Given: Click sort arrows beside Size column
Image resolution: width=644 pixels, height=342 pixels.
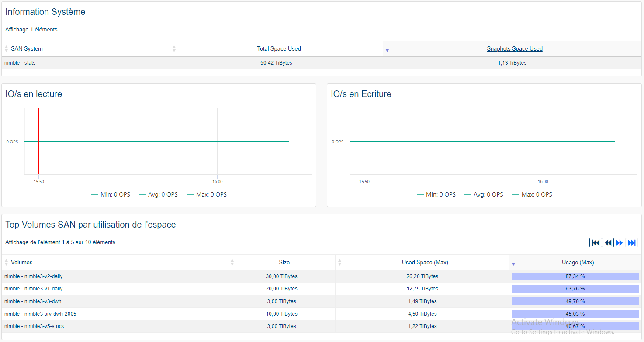Looking at the screenshot, I should (232, 262).
